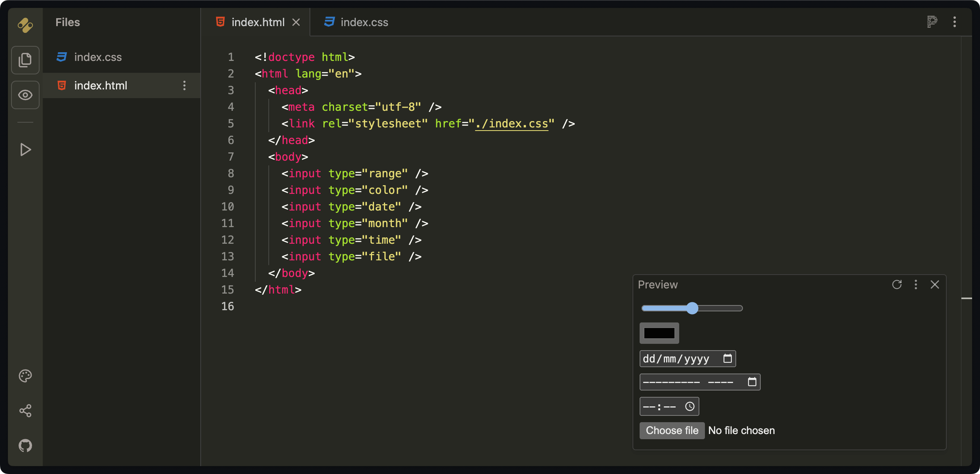Close the Preview panel
This screenshot has height=474, width=980.
click(x=935, y=284)
